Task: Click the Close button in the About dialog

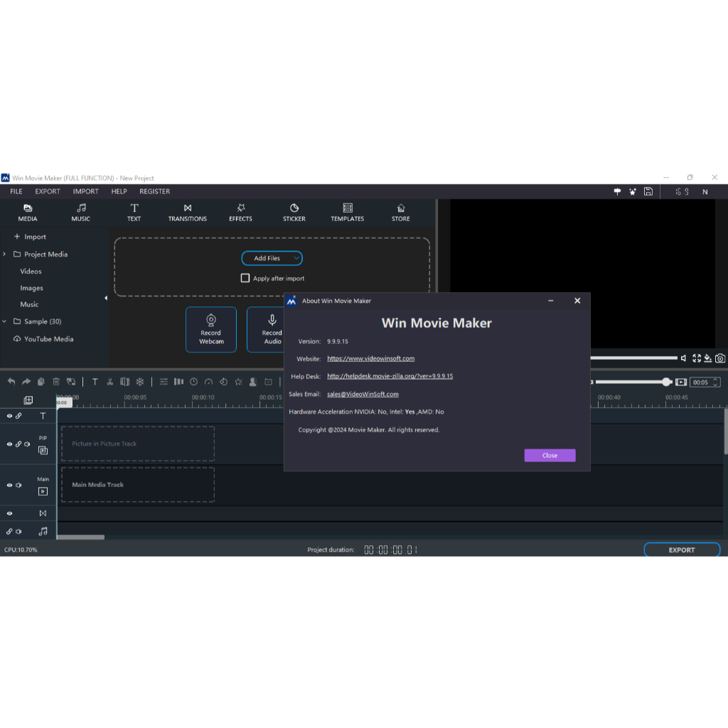Action: pyautogui.click(x=550, y=455)
